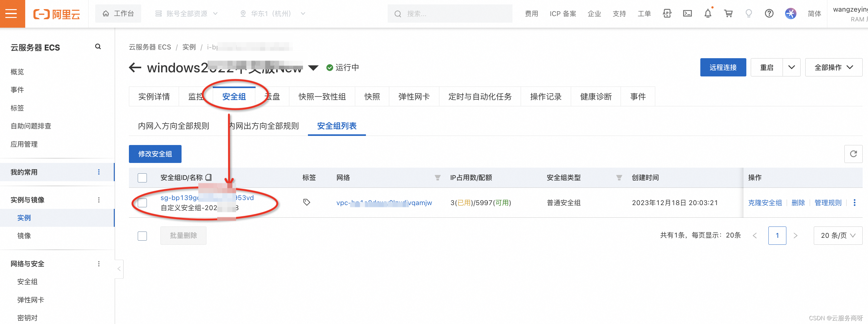The width and height of the screenshot is (868, 324).
Task: Open the notifications bell
Action: point(708,13)
